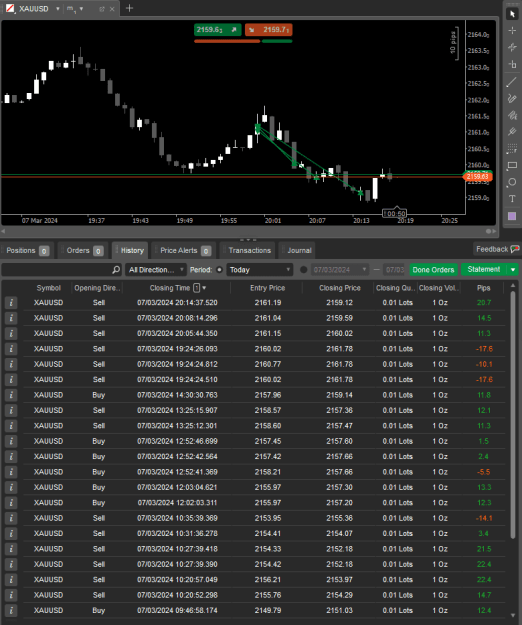522x625 pixels.
Task: Click the search magnifier icon in History
Action: (x=116, y=270)
